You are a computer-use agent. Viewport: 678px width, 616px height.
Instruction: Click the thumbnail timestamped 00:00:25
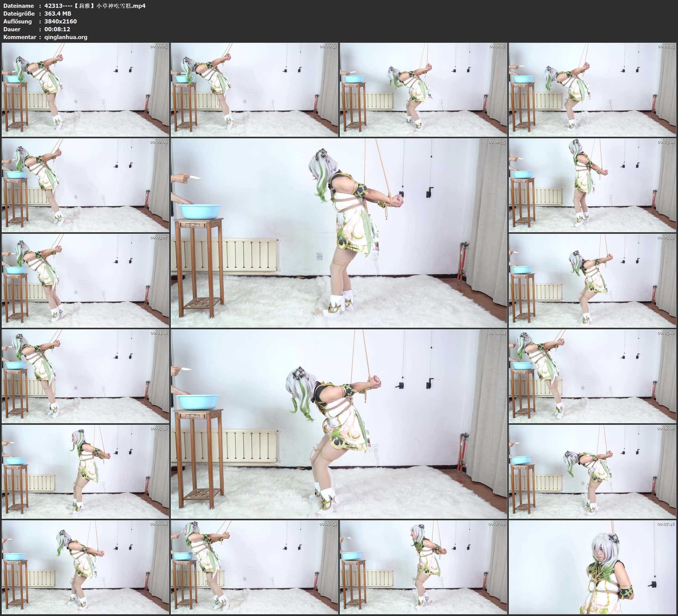(85, 90)
